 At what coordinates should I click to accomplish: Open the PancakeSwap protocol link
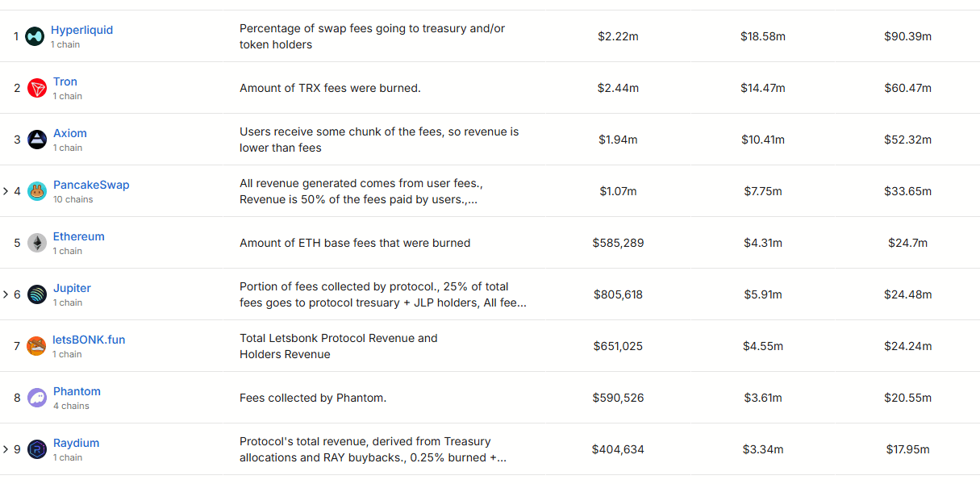pos(91,185)
